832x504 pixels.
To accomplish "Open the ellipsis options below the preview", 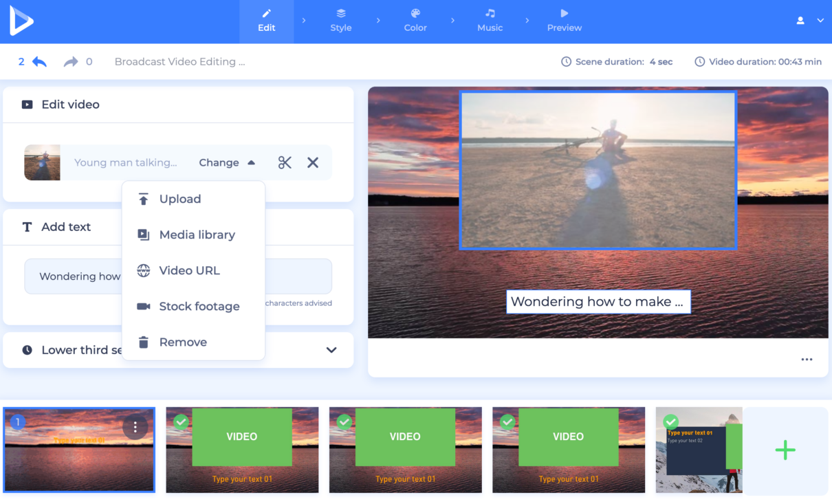I will (x=807, y=360).
